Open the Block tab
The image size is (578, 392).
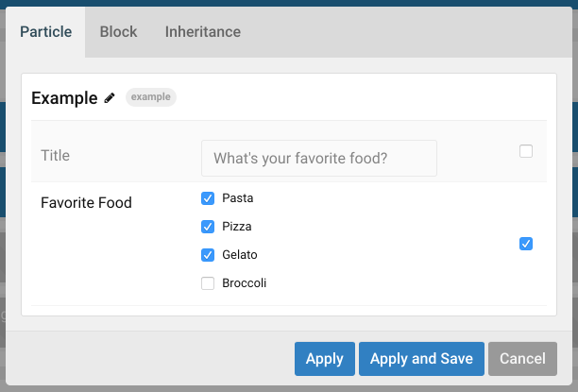tap(118, 31)
